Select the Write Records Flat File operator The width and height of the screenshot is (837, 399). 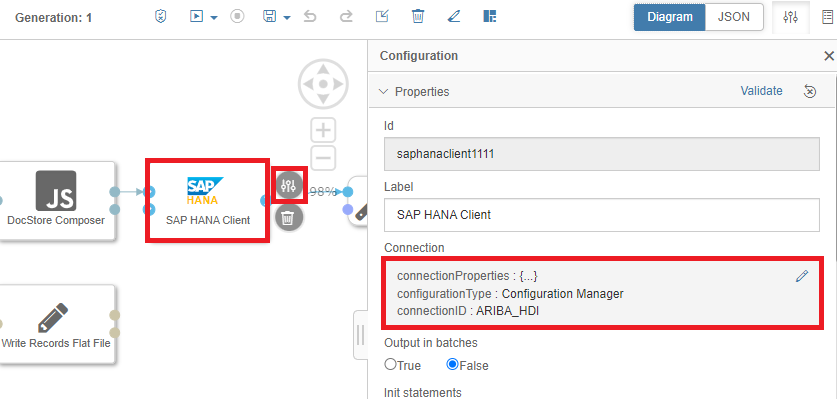click(x=57, y=324)
